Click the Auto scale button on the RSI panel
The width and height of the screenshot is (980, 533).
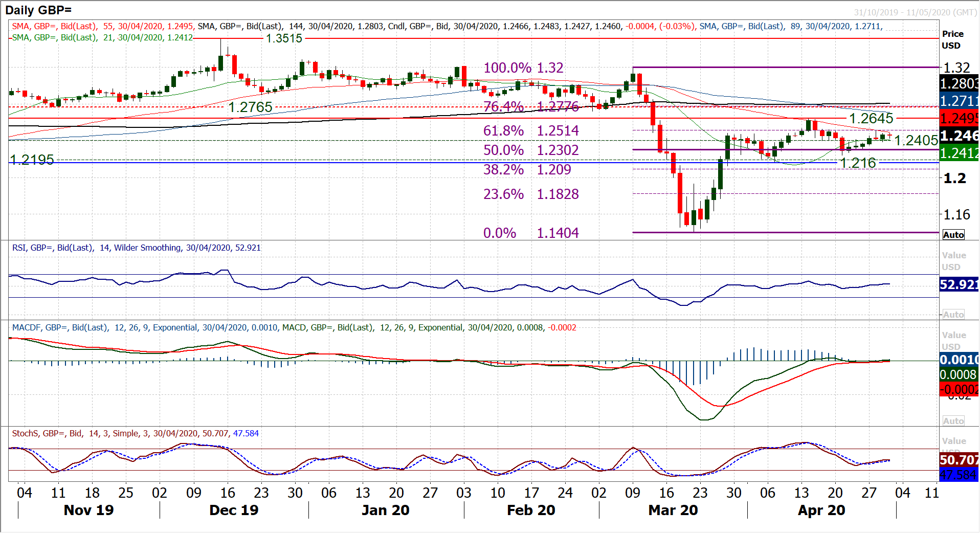click(x=953, y=315)
